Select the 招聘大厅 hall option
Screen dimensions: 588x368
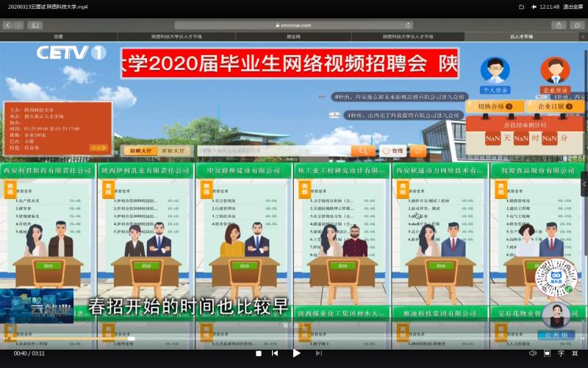pyautogui.click(x=137, y=151)
